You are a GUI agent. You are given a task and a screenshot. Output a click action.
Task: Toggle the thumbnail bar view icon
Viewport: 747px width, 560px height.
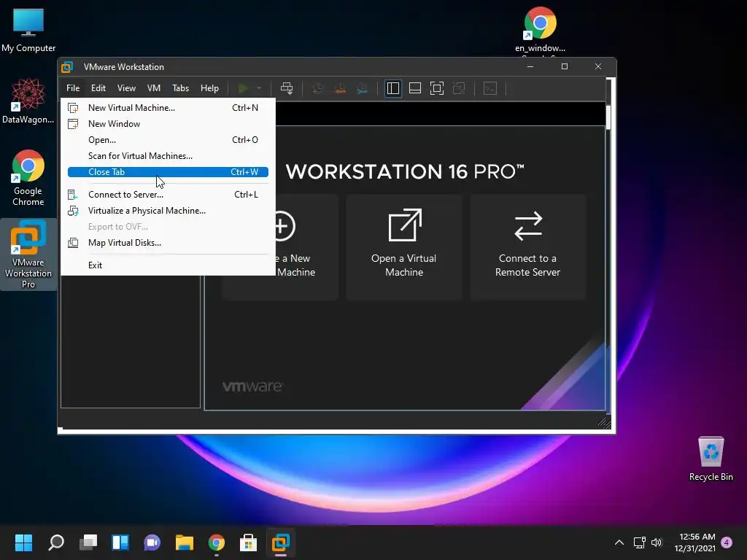point(415,88)
